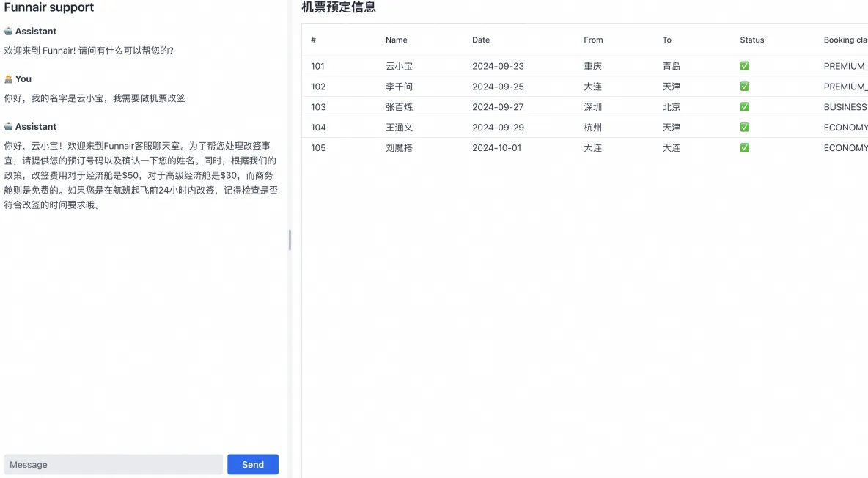The image size is (868, 478).
Task: Click the Status column header
Action: [752, 40]
